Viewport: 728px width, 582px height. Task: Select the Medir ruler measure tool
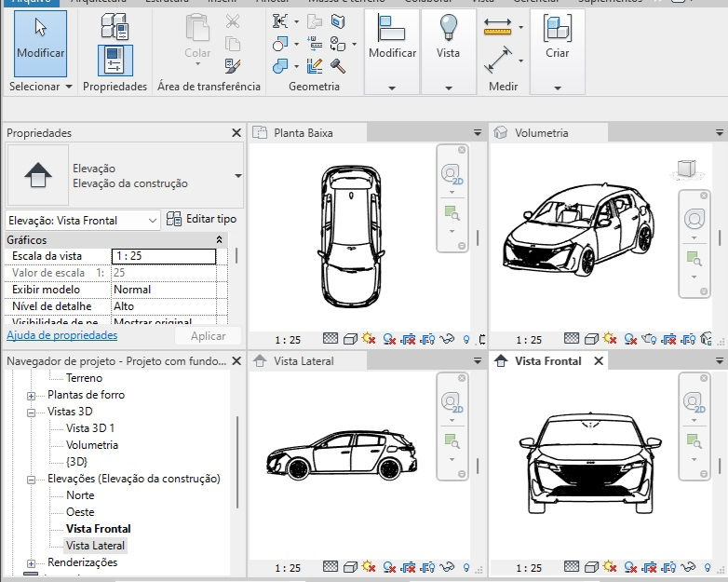(x=497, y=27)
